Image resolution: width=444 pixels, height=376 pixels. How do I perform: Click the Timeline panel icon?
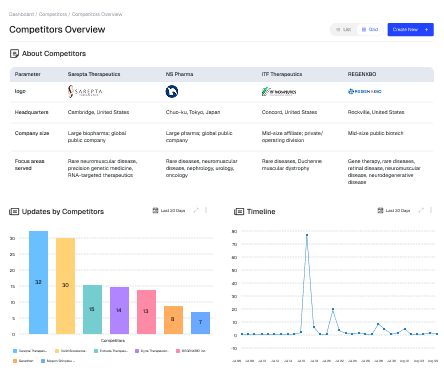[239, 212]
